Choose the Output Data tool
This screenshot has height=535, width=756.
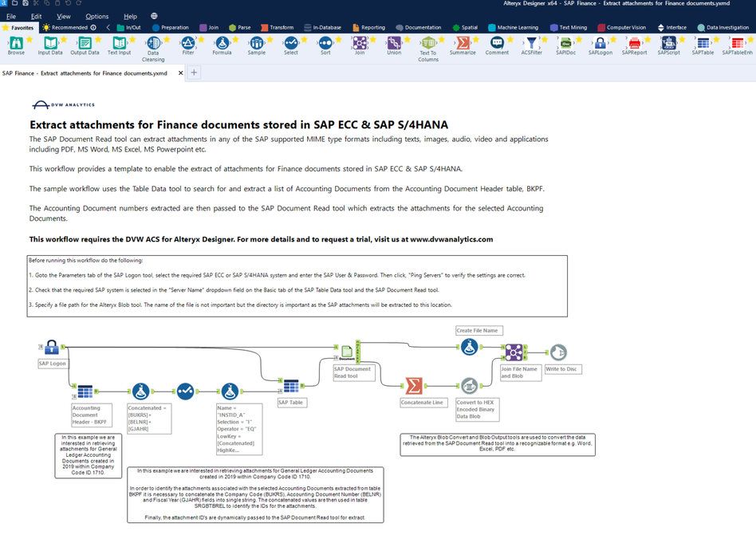tap(85, 43)
